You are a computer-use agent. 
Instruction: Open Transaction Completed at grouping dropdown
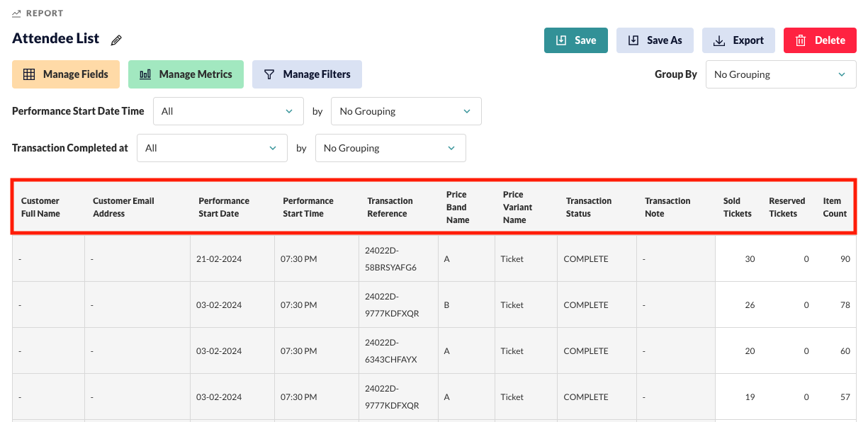pyautogui.click(x=390, y=148)
